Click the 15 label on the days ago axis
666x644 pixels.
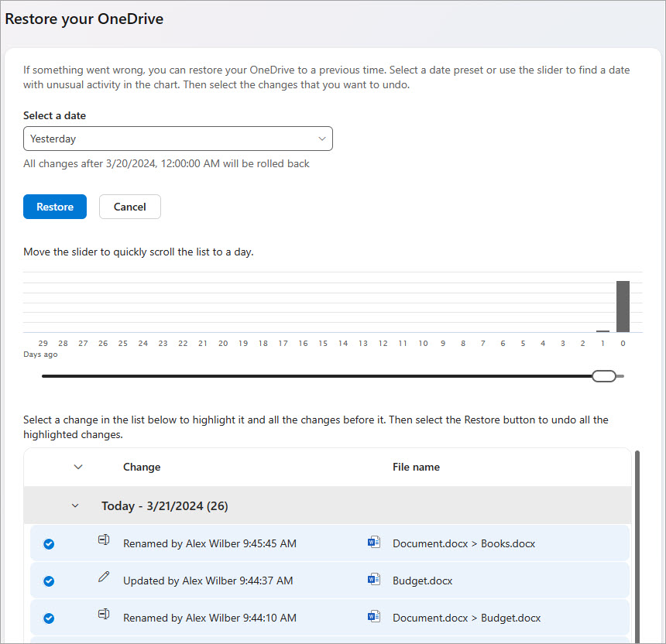pyautogui.click(x=323, y=343)
